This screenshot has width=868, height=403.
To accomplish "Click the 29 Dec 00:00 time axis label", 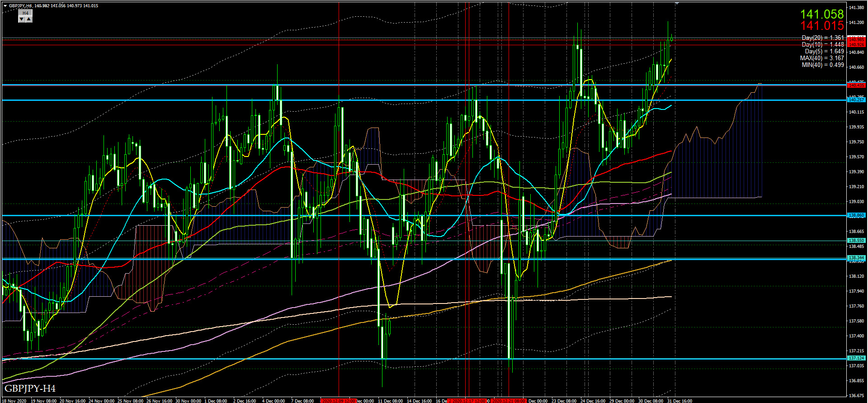I will pyautogui.click(x=622, y=401).
